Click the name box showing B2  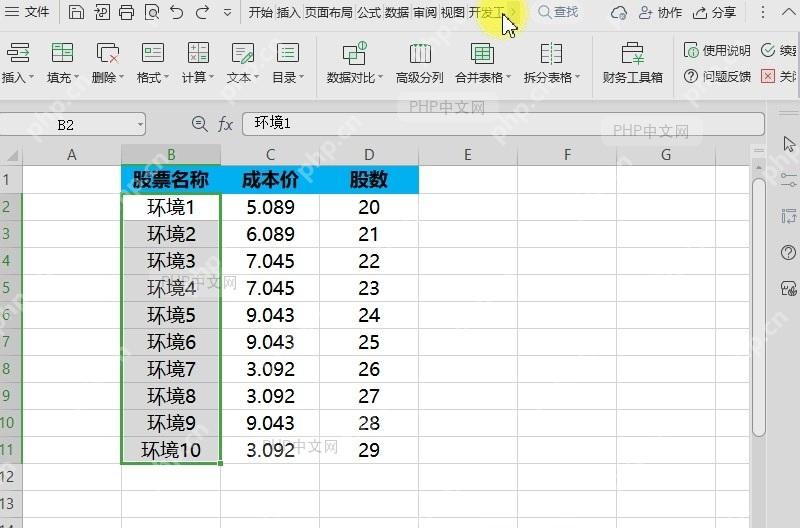(x=66, y=125)
